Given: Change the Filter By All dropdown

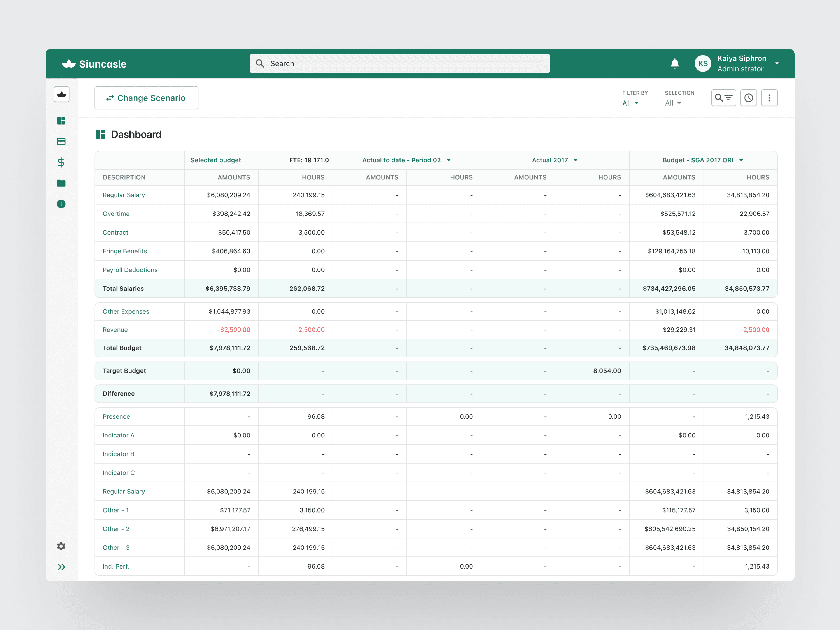Looking at the screenshot, I should coord(631,103).
